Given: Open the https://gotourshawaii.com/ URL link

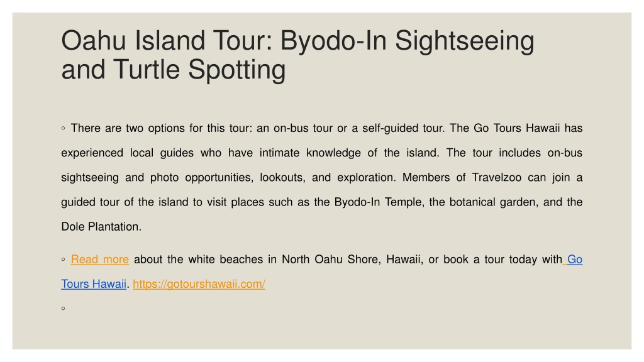Looking at the screenshot, I should coord(199,284).
